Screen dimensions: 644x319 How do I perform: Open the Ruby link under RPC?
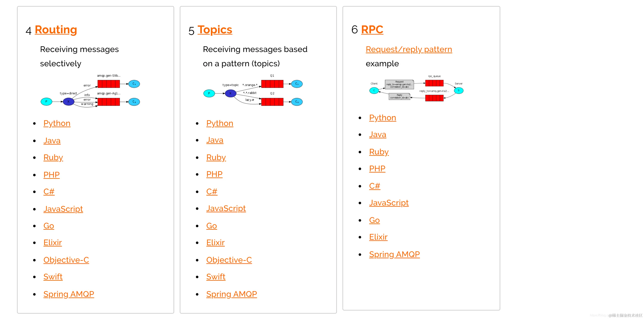379,152
